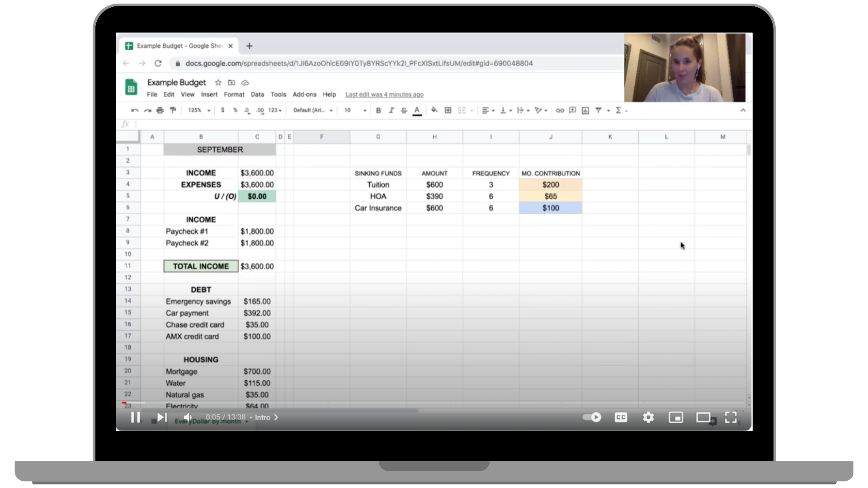Toggle bold formatting
The height and width of the screenshot is (488, 868).
tap(378, 110)
